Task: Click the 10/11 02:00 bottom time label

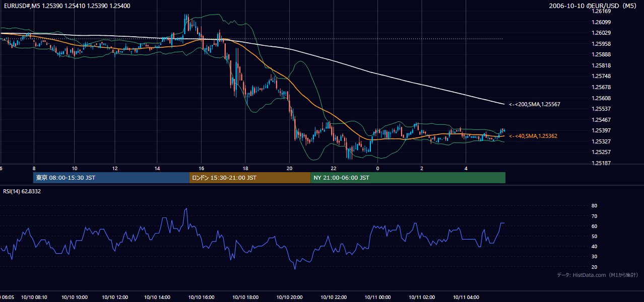Action: tap(422, 297)
